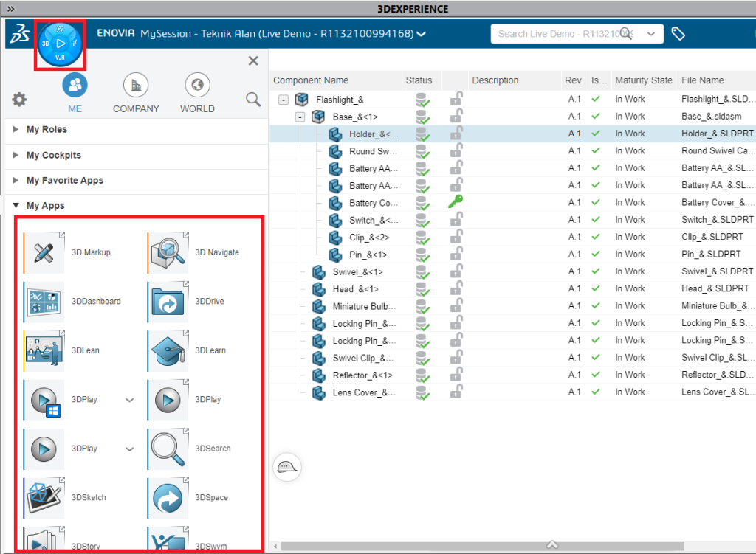Expand the My Roles section
This screenshot has width=756, height=554.
[16, 130]
